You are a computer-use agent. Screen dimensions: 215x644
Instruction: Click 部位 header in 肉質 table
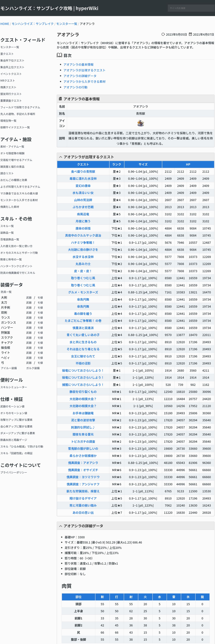click(x=78, y=597)
